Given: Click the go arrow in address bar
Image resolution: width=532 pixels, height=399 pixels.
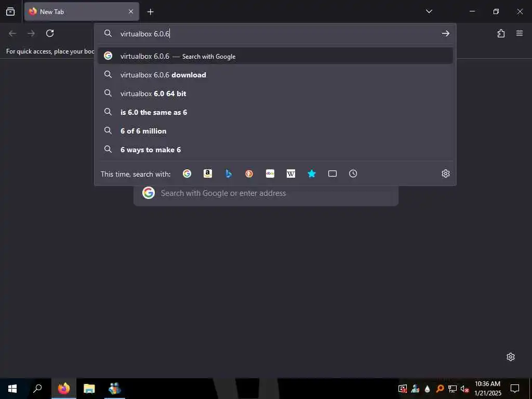Looking at the screenshot, I should click(445, 33).
